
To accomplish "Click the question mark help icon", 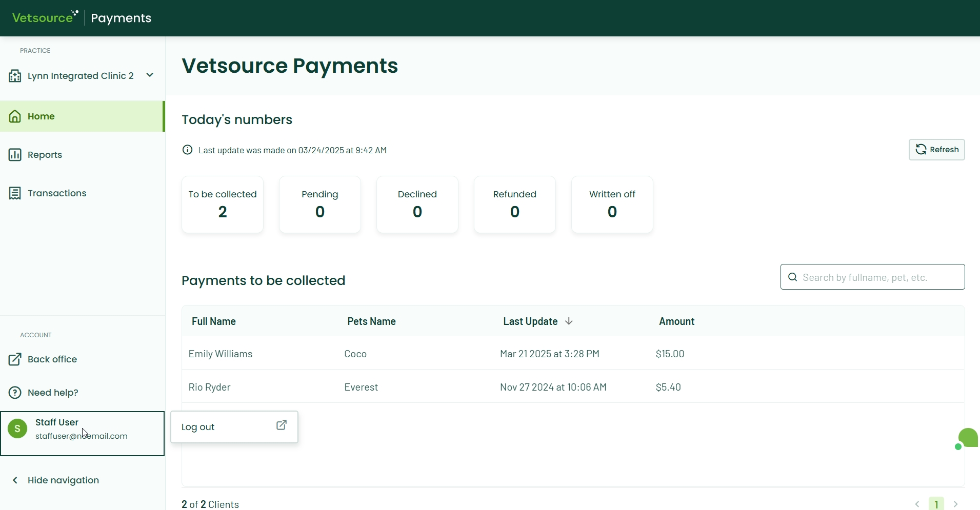I will (15, 393).
